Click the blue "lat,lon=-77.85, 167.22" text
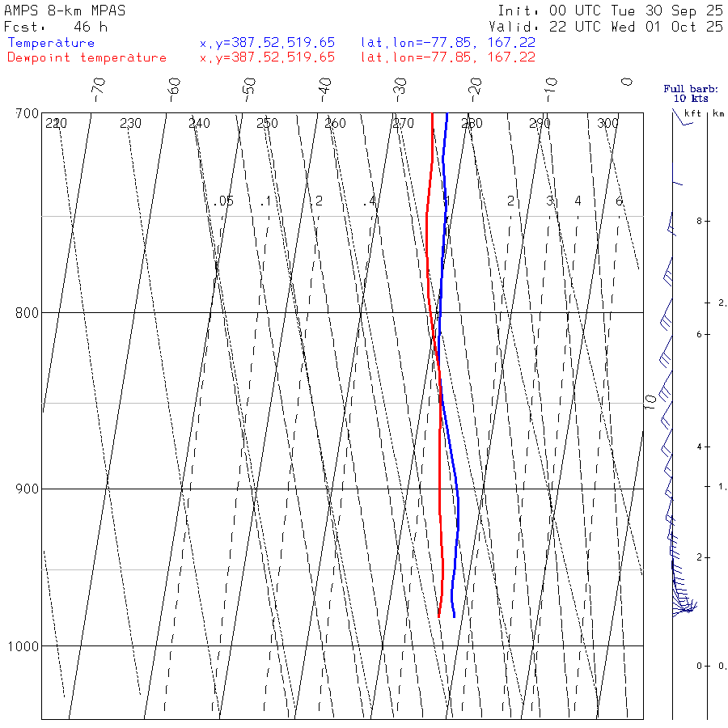This screenshot has height=728, width=728. [x=448, y=43]
